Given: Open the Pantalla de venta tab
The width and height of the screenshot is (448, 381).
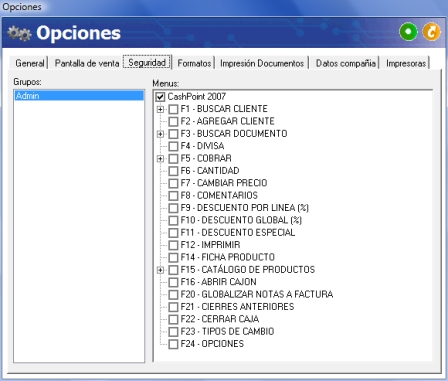Looking at the screenshot, I should click(87, 63).
